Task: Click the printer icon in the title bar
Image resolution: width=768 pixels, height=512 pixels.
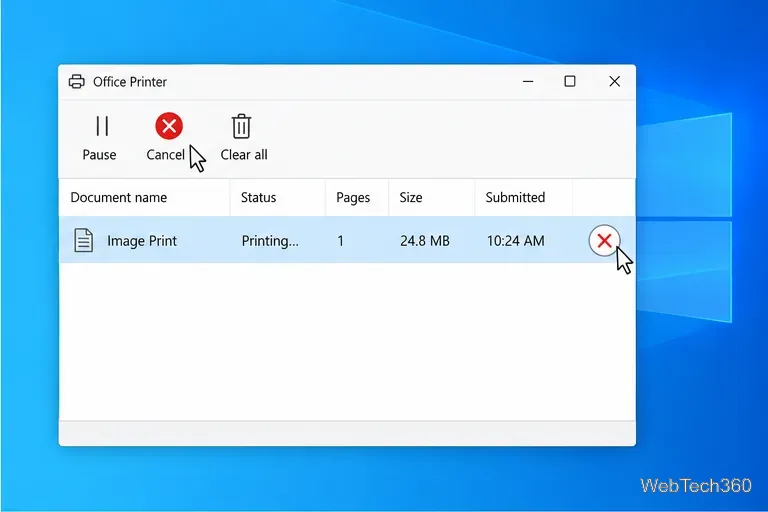Action: pyautogui.click(x=76, y=81)
